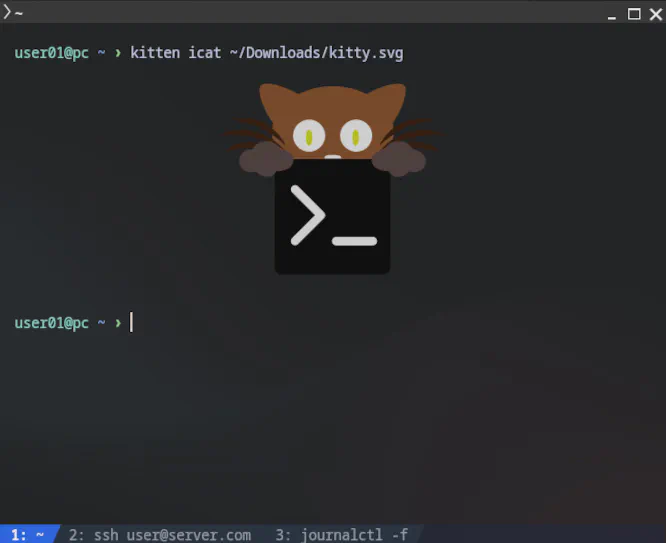Click the 'kitten icat ~/Downloads/kitty.svg' command text
This screenshot has width=666, height=543.
pyautogui.click(x=267, y=53)
